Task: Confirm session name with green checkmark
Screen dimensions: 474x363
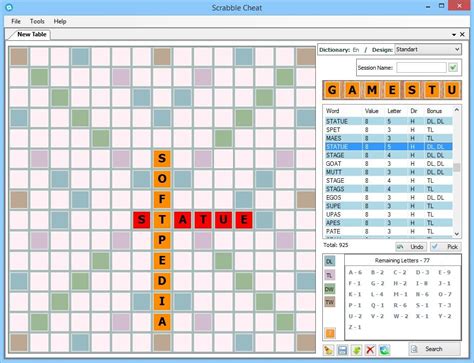Action: click(x=453, y=68)
